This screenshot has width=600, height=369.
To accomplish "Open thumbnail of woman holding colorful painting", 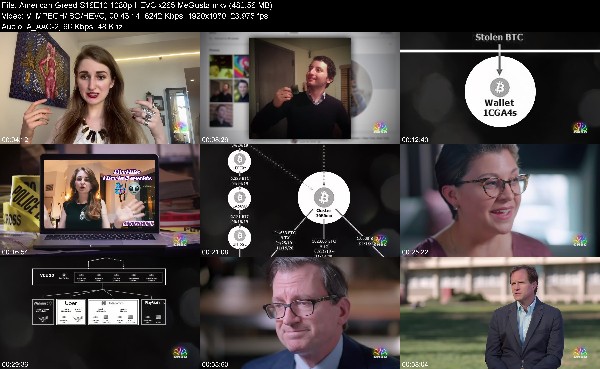I will [x=100, y=88].
